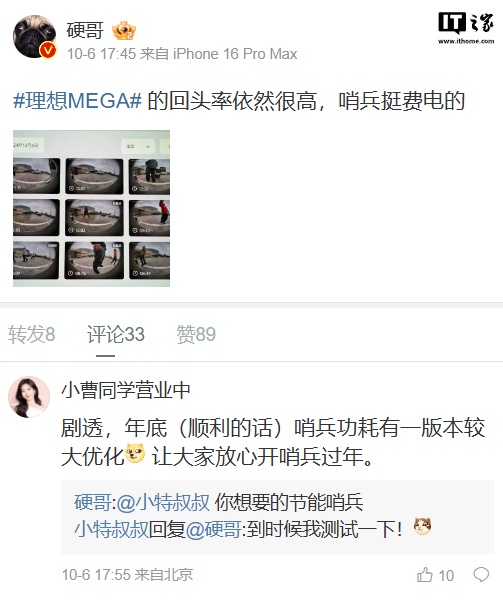
Task: Click the orange V verification badge on the avatar
Action: [48, 51]
